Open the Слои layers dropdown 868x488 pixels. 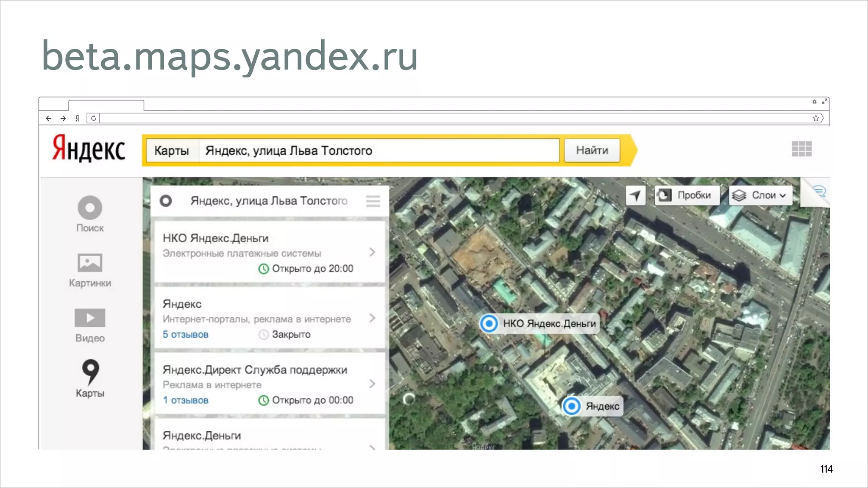[760, 195]
